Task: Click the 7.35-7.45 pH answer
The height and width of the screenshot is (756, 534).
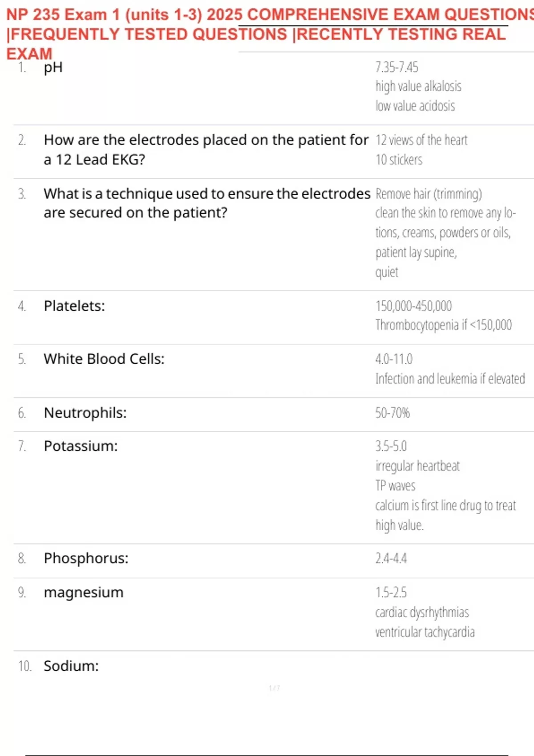Action: [x=396, y=67]
